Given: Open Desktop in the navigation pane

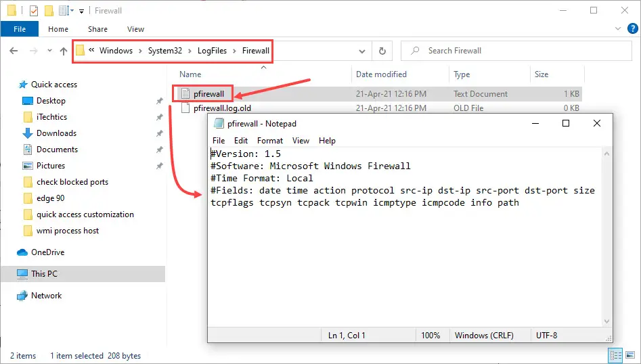Looking at the screenshot, I should (x=51, y=101).
